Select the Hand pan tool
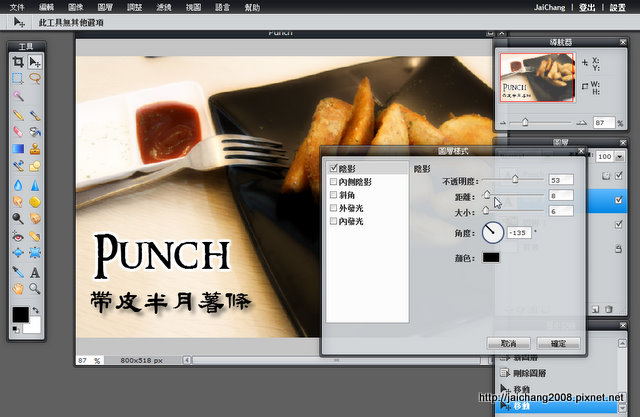This screenshot has height=417, width=640. [x=18, y=289]
